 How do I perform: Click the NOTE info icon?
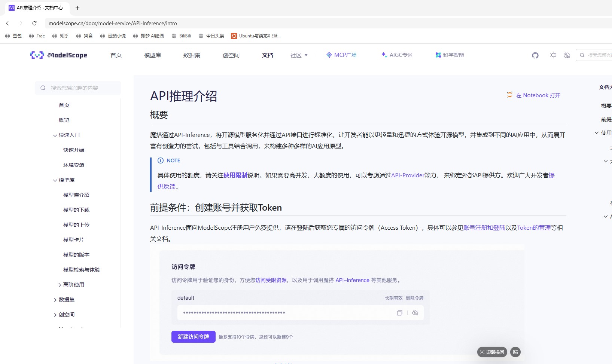[161, 160]
